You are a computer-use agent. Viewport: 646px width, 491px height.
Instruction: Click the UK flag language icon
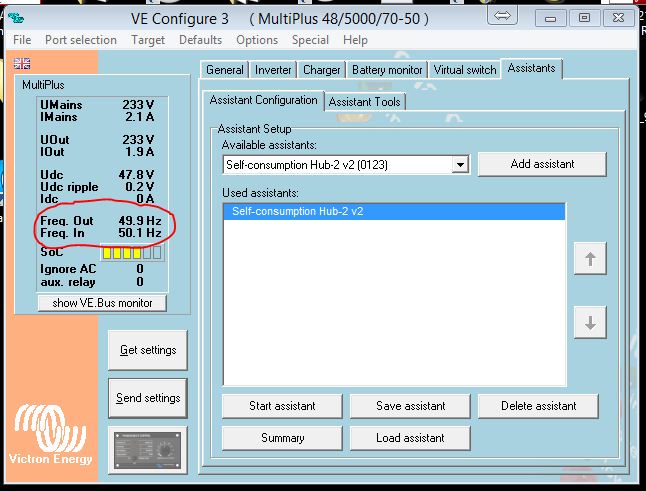pos(22,63)
